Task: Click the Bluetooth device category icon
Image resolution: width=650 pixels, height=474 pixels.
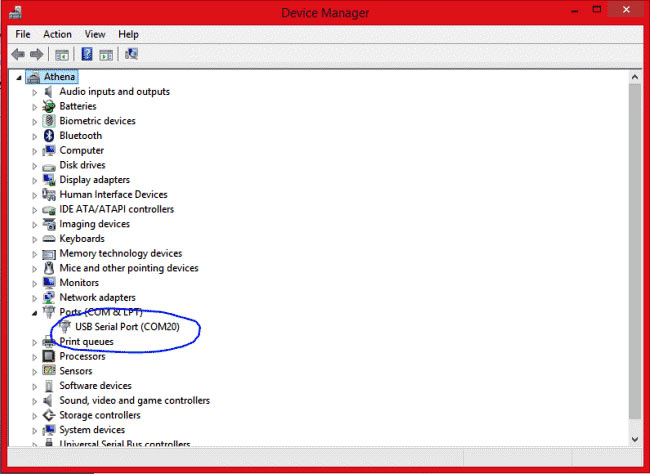Action: coord(49,136)
